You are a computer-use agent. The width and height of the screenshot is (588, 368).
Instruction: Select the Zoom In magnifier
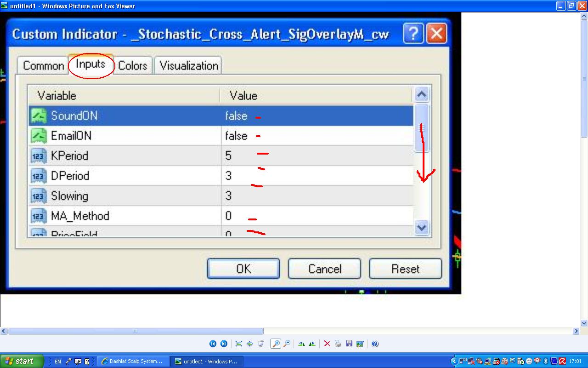tap(276, 344)
